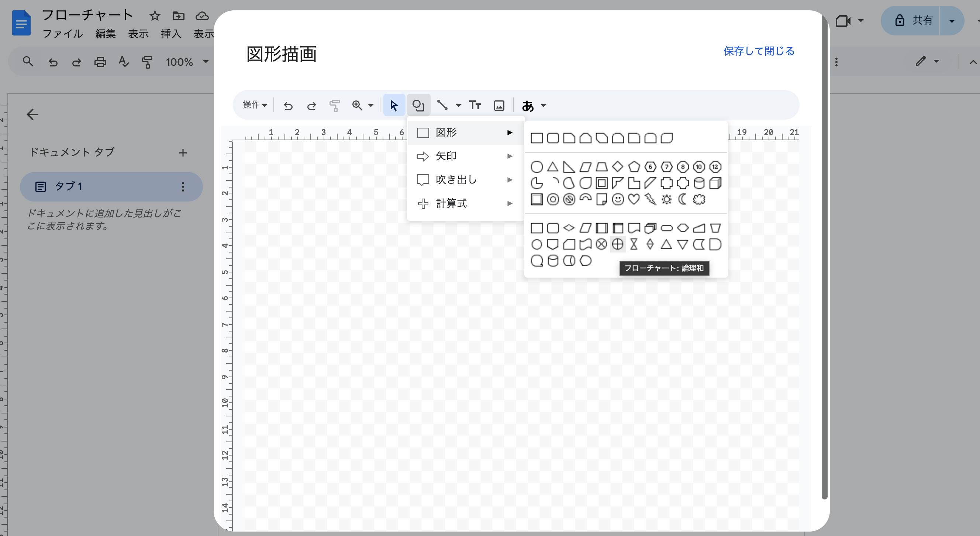Open the 操作 dropdown
The height and width of the screenshot is (536, 980).
pos(254,105)
